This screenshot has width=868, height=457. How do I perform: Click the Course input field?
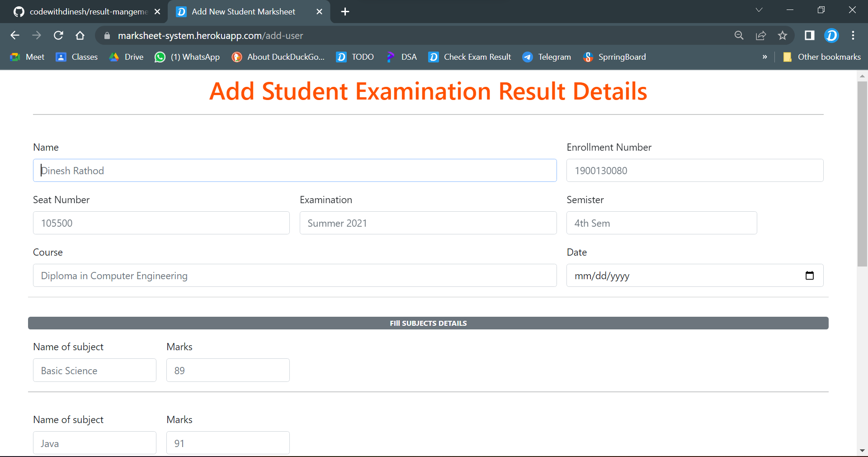[x=295, y=276]
